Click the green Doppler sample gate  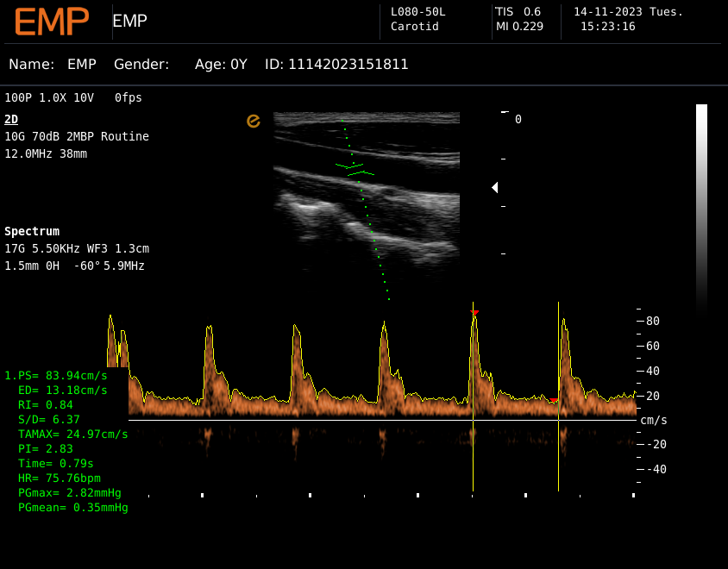tap(355, 168)
